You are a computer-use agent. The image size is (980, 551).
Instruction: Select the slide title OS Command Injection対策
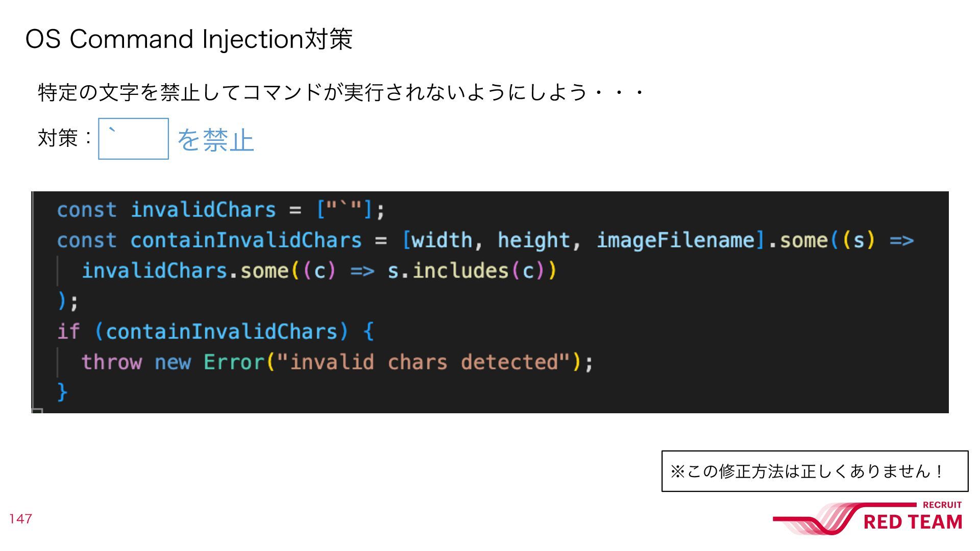coord(189,39)
